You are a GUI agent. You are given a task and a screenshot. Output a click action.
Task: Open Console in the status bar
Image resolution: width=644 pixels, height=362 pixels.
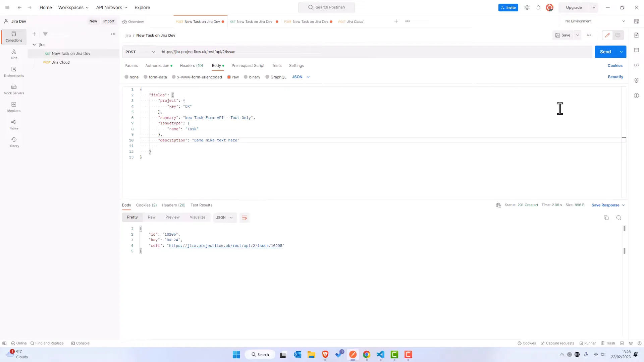[80, 343]
